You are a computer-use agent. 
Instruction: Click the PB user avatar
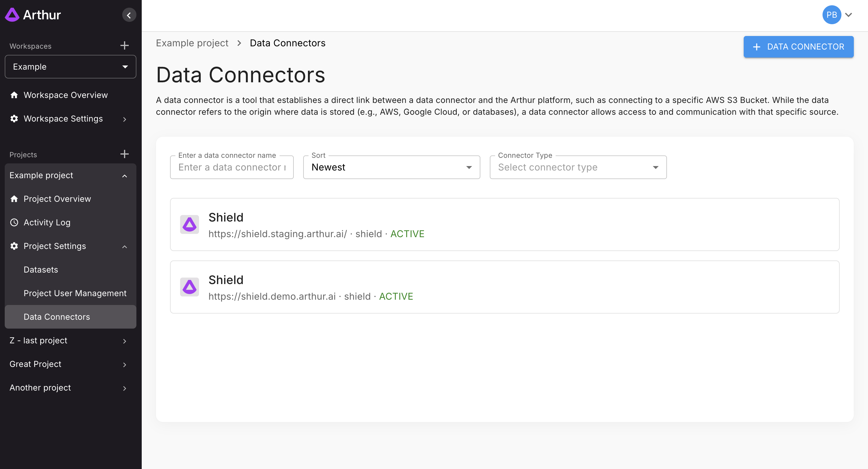point(832,15)
